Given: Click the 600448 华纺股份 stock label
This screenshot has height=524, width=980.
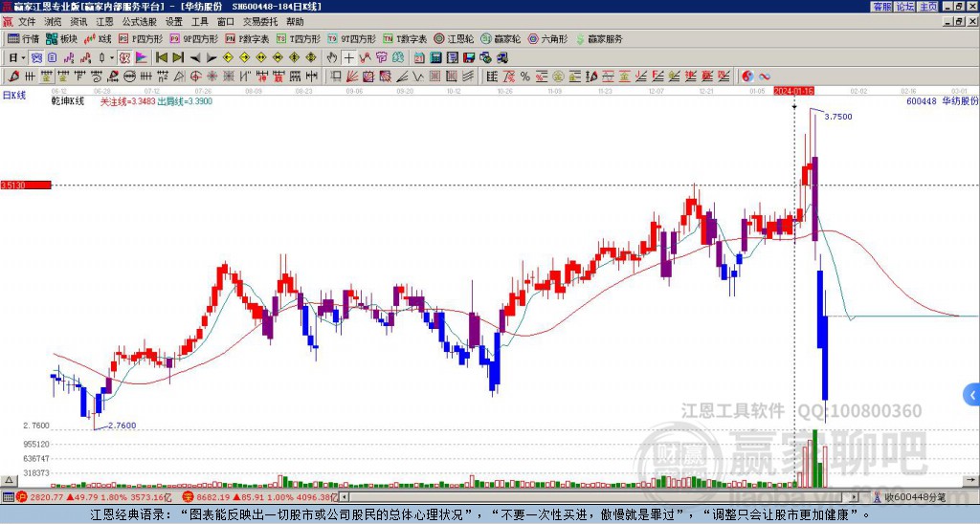Looking at the screenshot, I should point(943,101).
